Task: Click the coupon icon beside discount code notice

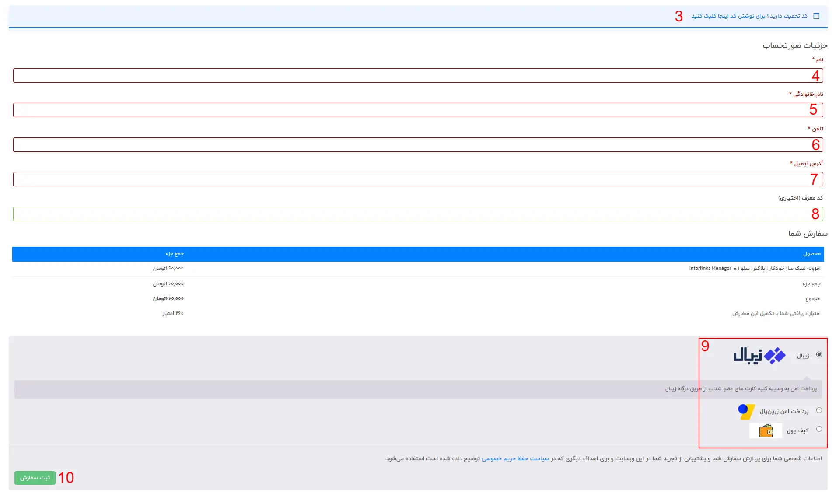Action: coord(816,16)
